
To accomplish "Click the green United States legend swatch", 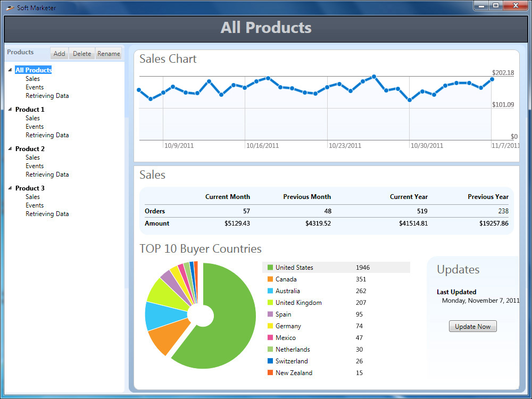I will pyautogui.click(x=270, y=268).
